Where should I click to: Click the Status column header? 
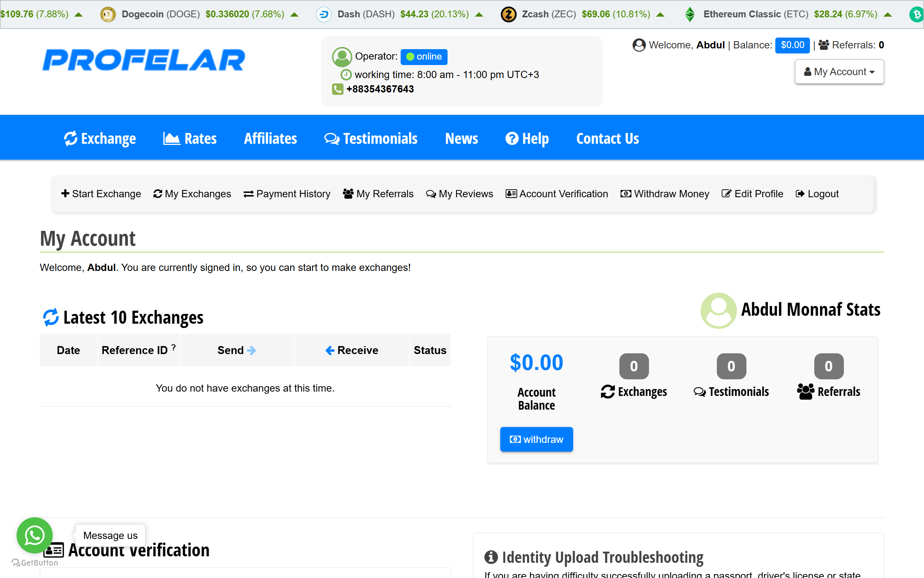click(x=430, y=350)
